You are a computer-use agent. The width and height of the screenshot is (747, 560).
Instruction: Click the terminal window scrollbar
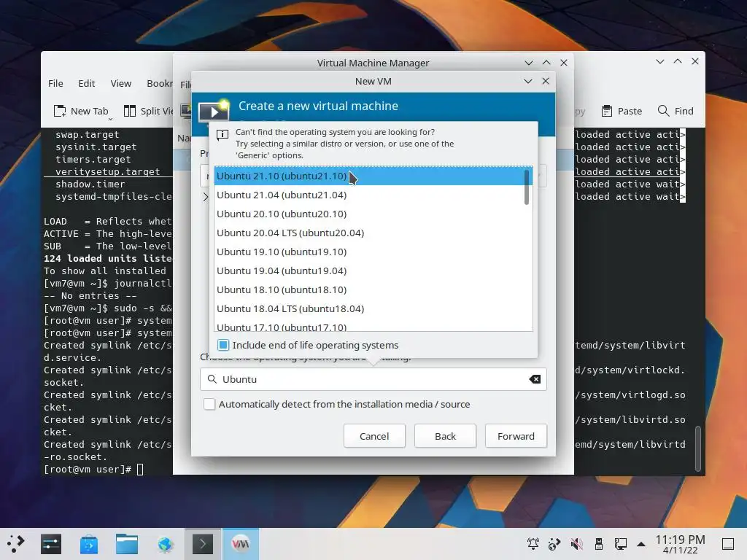point(698,448)
